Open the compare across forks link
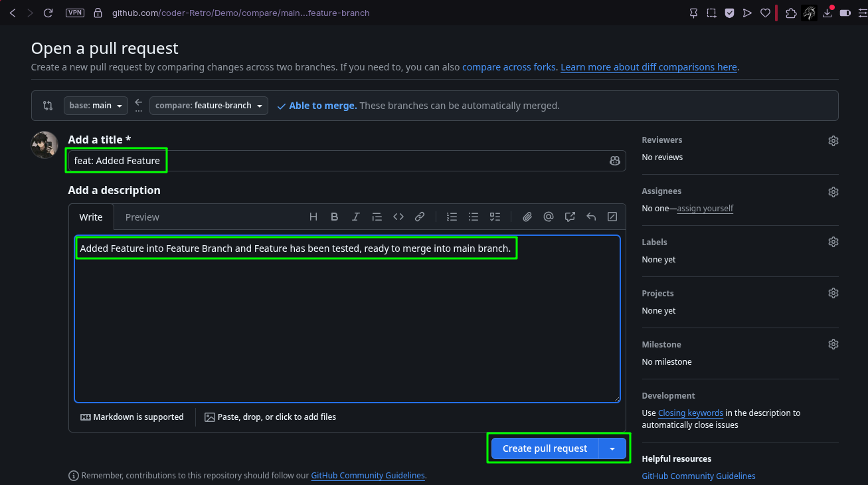 (509, 67)
